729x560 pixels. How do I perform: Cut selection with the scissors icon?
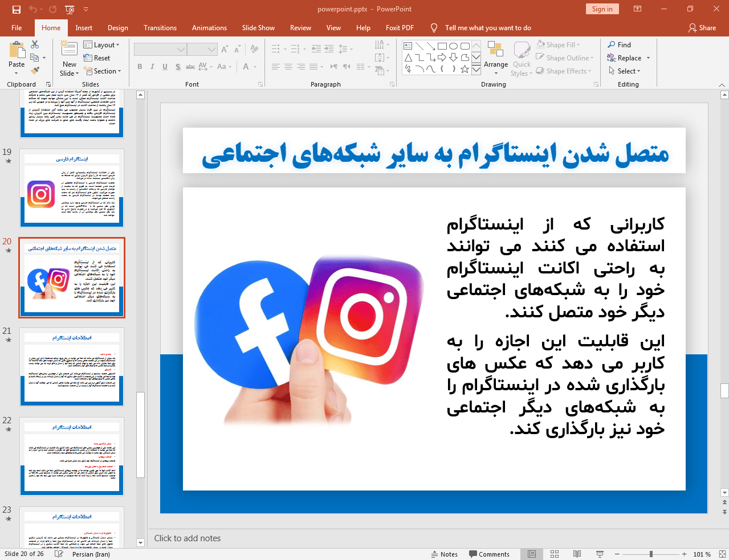(35, 44)
